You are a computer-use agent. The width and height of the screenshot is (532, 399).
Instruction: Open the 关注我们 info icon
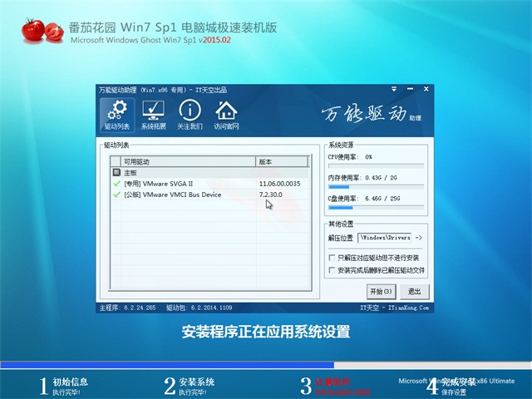point(190,116)
